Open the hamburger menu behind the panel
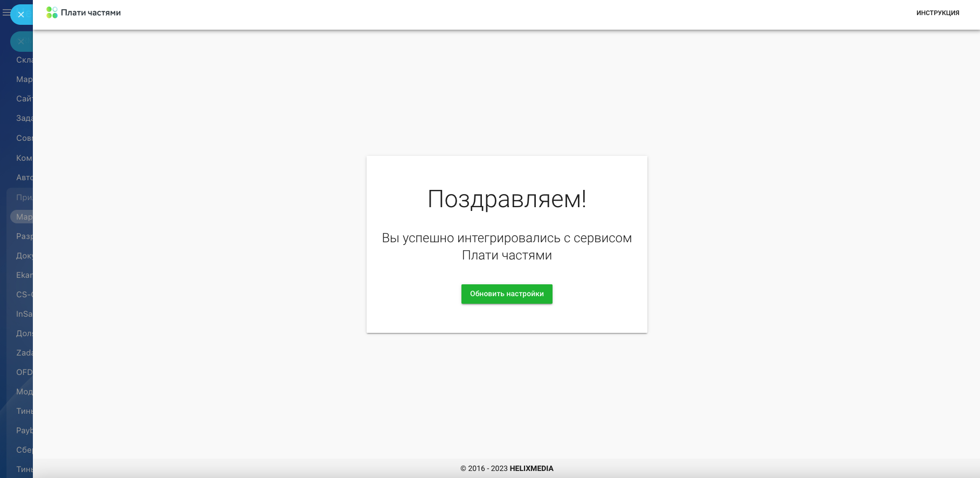This screenshot has width=980, height=478. 6,12
